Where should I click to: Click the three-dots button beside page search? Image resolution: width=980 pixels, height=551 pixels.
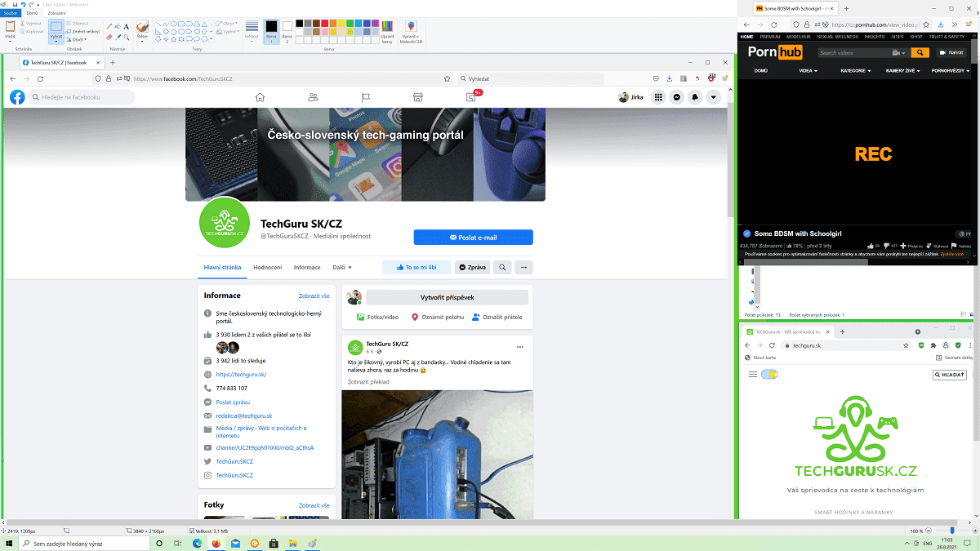524,267
